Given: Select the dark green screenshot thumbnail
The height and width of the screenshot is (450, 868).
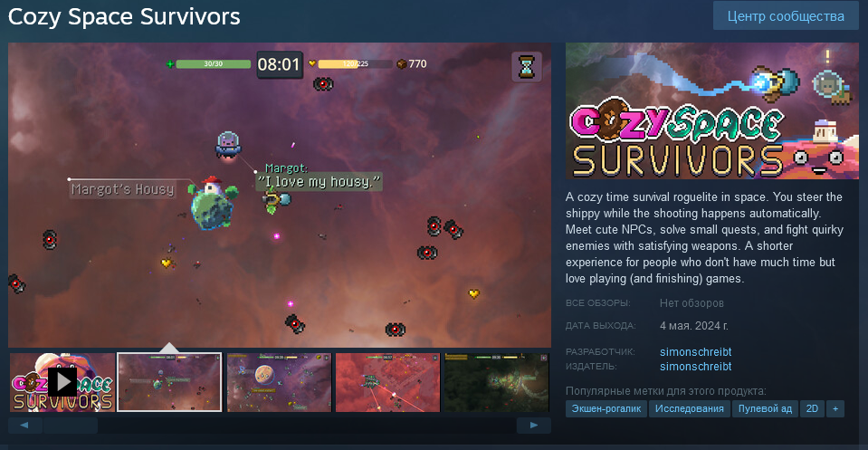Looking at the screenshot, I should point(497,382).
